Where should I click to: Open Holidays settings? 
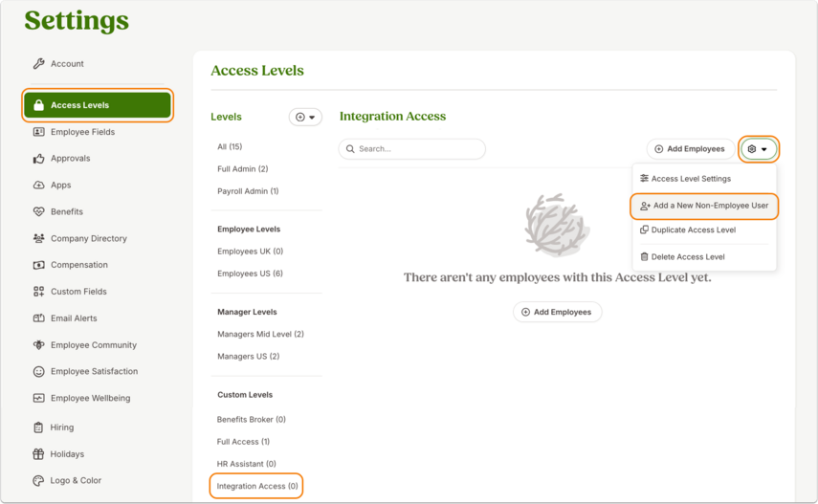point(67,454)
